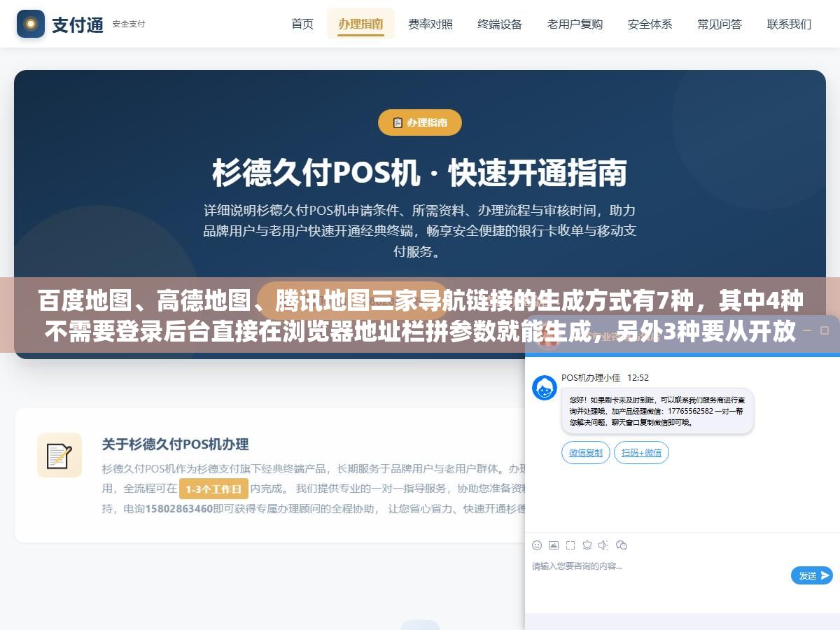Navigate to 老用户复购
The width and height of the screenshot is (840, 630).
pos(575,24)
